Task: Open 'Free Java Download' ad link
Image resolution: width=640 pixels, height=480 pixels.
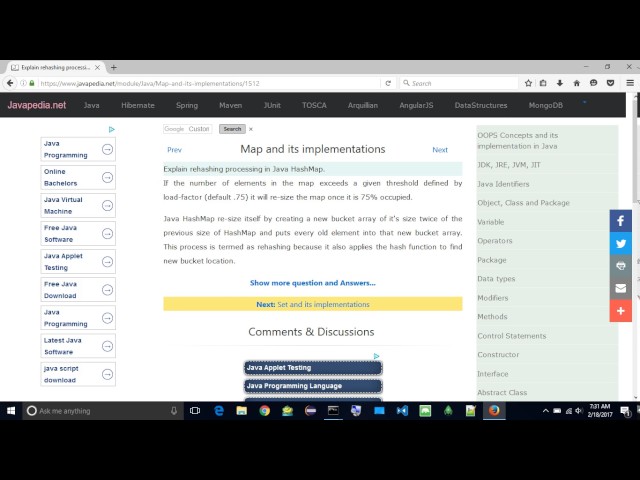Action: 78,290
